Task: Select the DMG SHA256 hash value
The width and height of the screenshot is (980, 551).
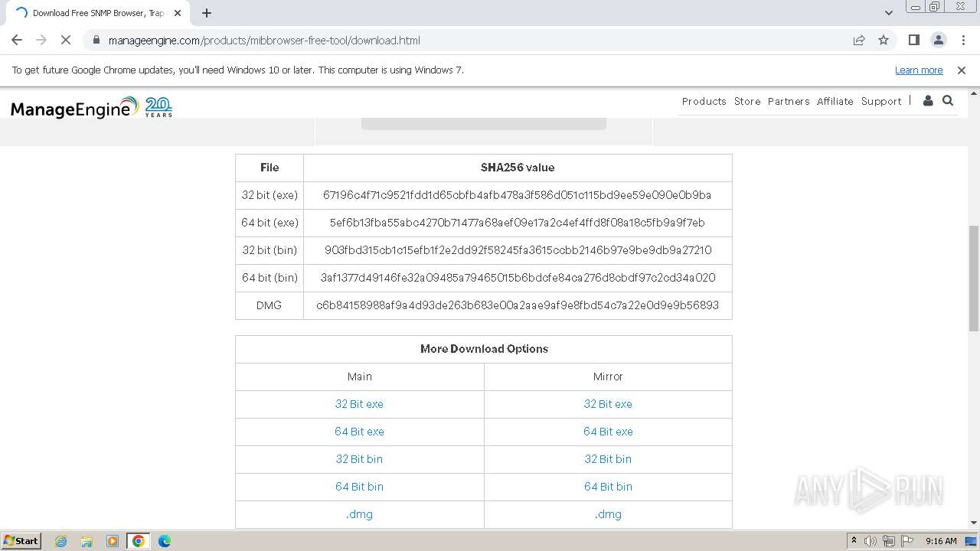Action: pyautogui.click(x=518, y=305)
